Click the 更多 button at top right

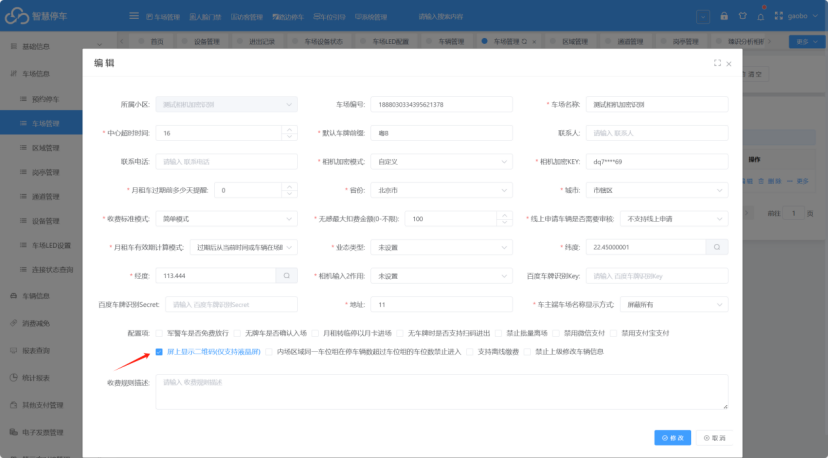(x=807, y=41)
